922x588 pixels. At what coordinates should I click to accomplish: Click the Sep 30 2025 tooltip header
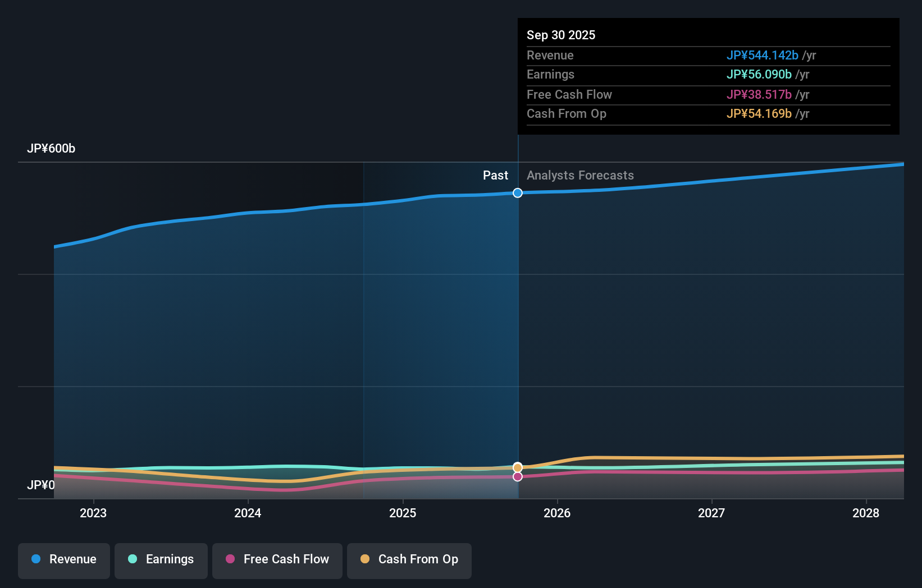click(x=561, y=35)
